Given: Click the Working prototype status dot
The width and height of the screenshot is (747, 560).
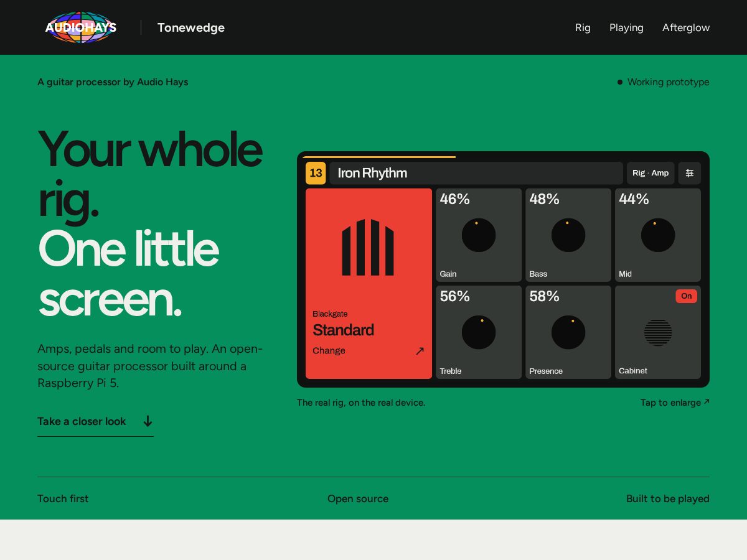Looking at the screenshot, I should 620,82.
